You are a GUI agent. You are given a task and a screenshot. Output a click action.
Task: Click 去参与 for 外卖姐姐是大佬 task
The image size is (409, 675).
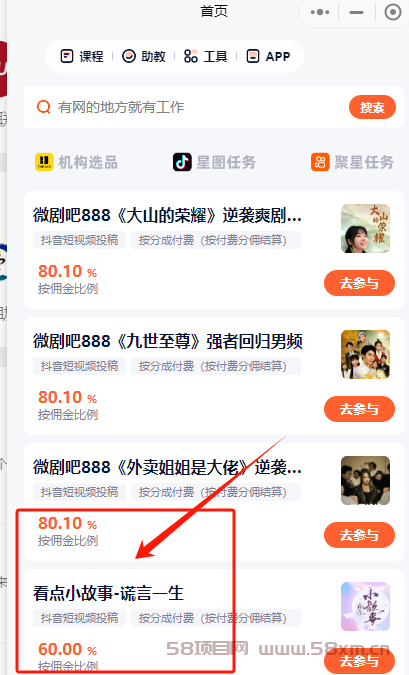tap(359, 535)
